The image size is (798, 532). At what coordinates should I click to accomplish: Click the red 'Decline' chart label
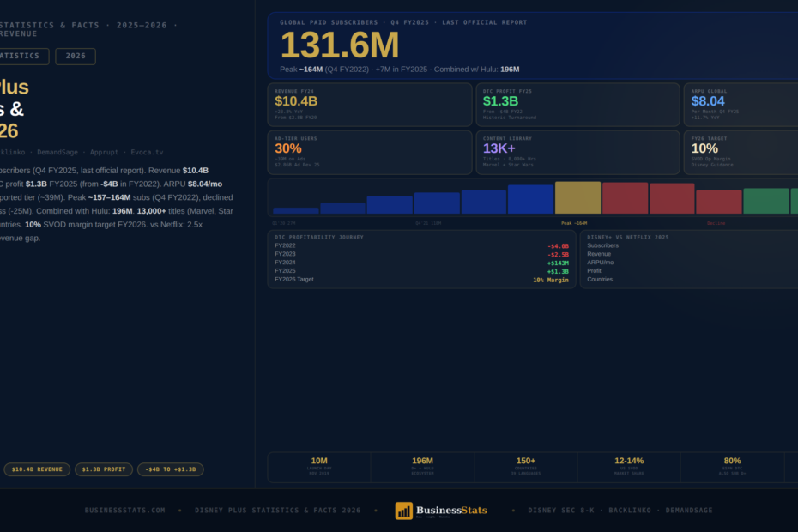coord(716,223)
